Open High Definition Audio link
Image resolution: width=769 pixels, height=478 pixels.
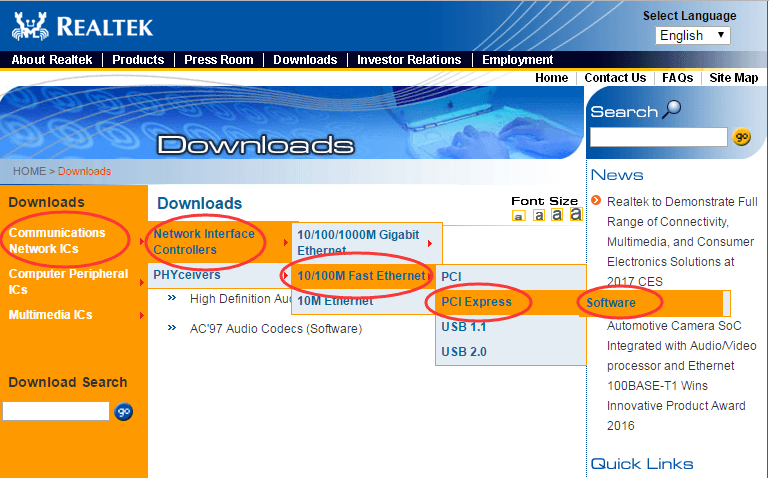(240, 299)
